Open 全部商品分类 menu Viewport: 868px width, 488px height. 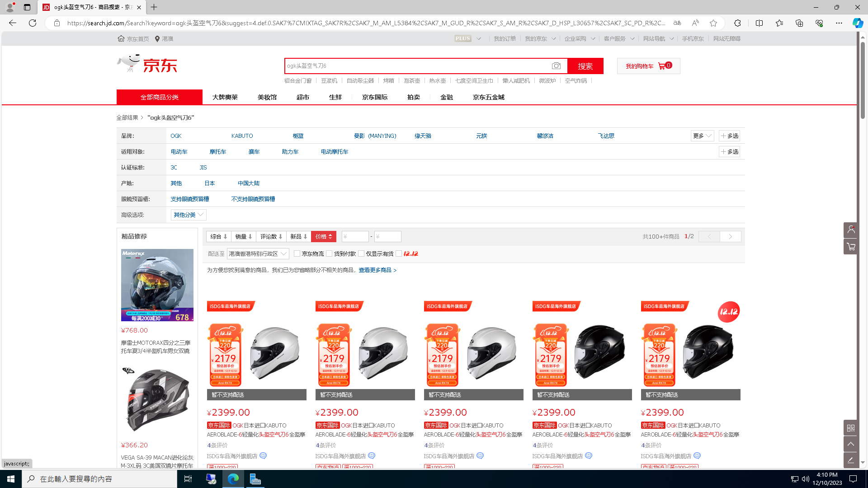tap(160, 97)
